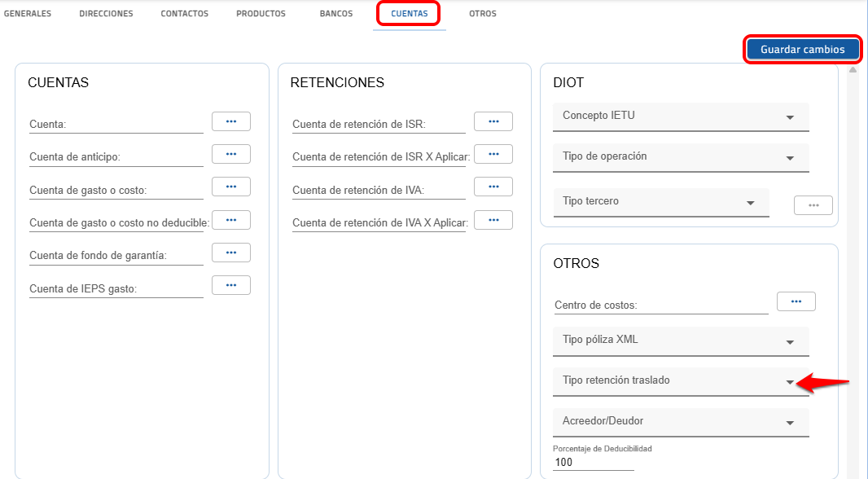868x479 pixels.
Task: Click the ellipsis button next to Cuenta
Action: (x=230, y=121)
